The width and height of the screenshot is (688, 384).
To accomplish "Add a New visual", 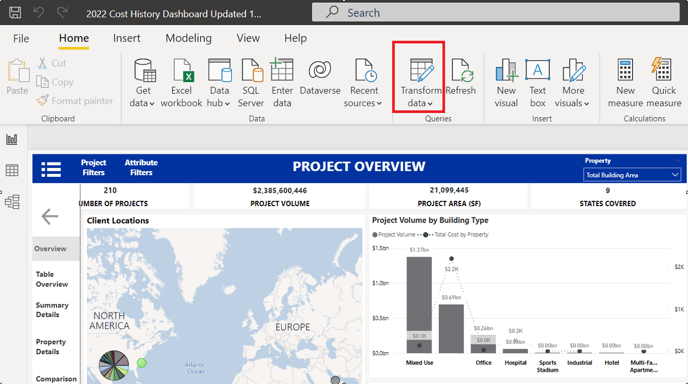I will coord(506,83).
